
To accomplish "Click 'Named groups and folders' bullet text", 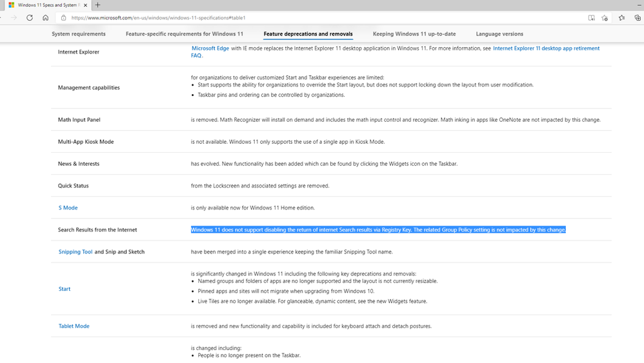I will (x=317, y=281).
